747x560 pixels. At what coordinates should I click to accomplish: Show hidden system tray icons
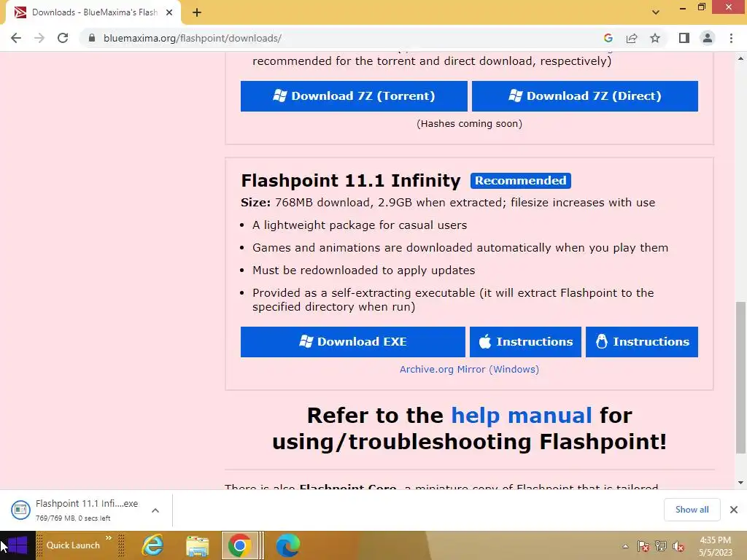625,546
